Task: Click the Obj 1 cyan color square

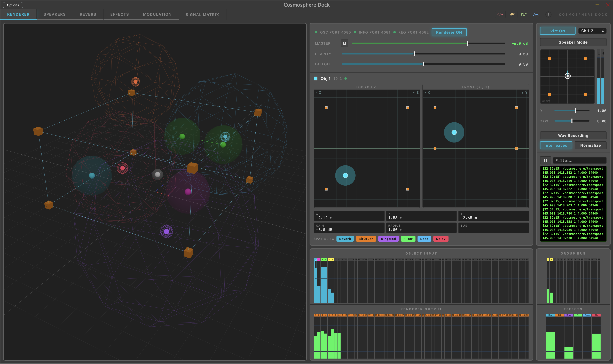Action: (x=316, y=78)
